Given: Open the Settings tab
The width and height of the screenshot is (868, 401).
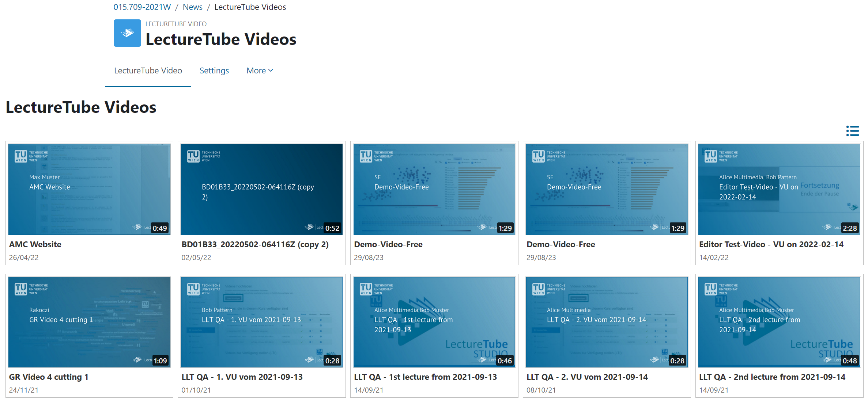Looking at the screenshot, I should [x=214, y=70].
